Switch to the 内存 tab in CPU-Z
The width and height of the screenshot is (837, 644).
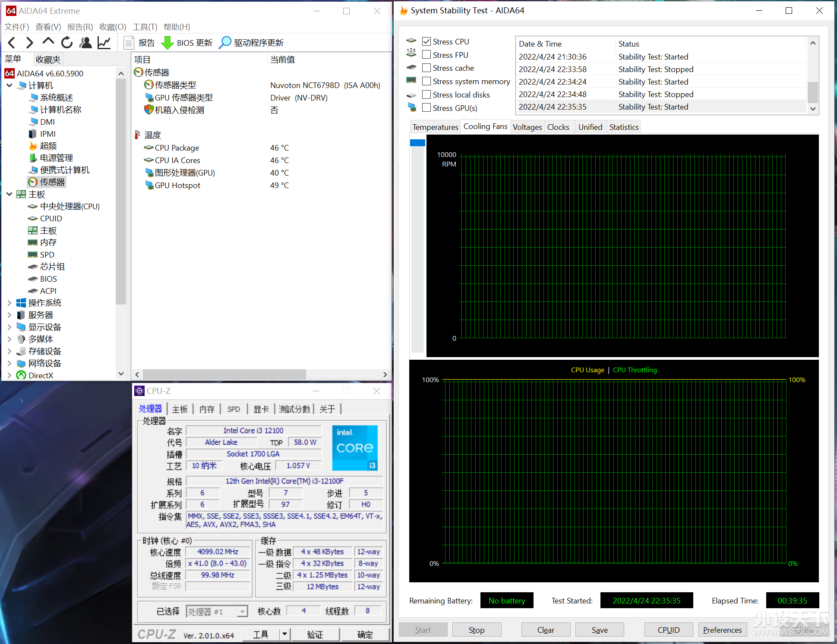[x=207, y=409]
